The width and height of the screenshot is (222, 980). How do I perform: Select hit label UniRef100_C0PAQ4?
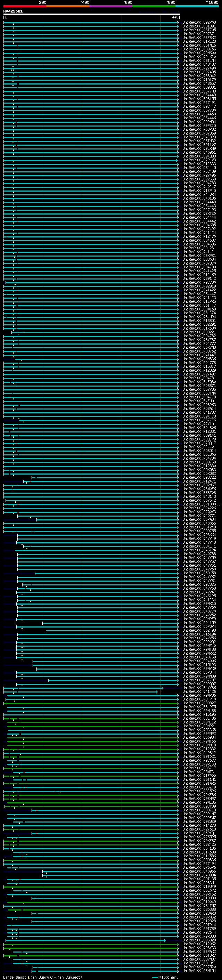tap(199, 519)
